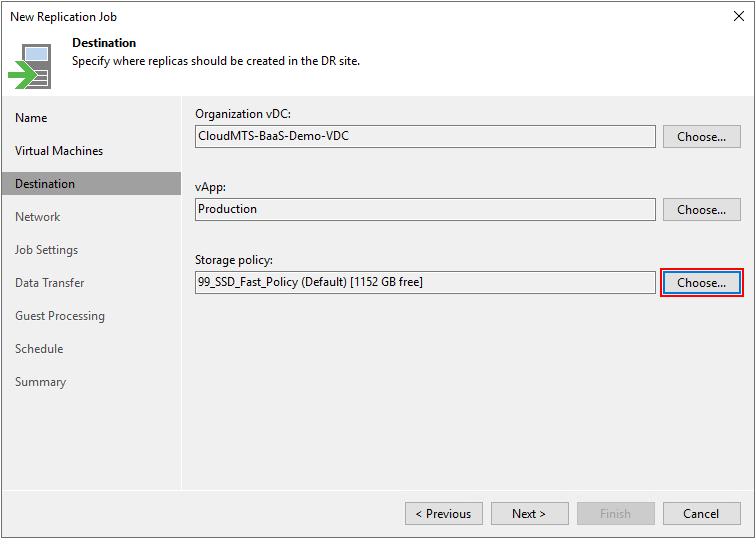Image resolution: width=756 pixels, height=539 pixels.
Task: Close the New Replication Job dialog
Action: [x=738, y=16]
